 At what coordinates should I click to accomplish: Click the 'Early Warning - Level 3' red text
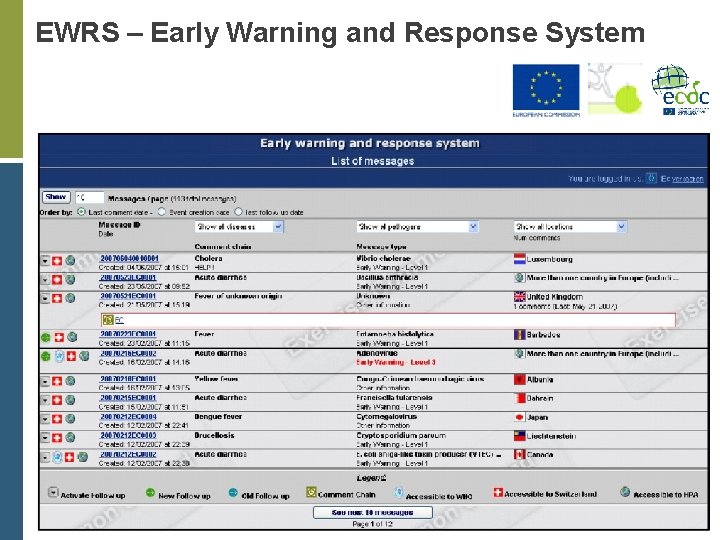[396, 362]
